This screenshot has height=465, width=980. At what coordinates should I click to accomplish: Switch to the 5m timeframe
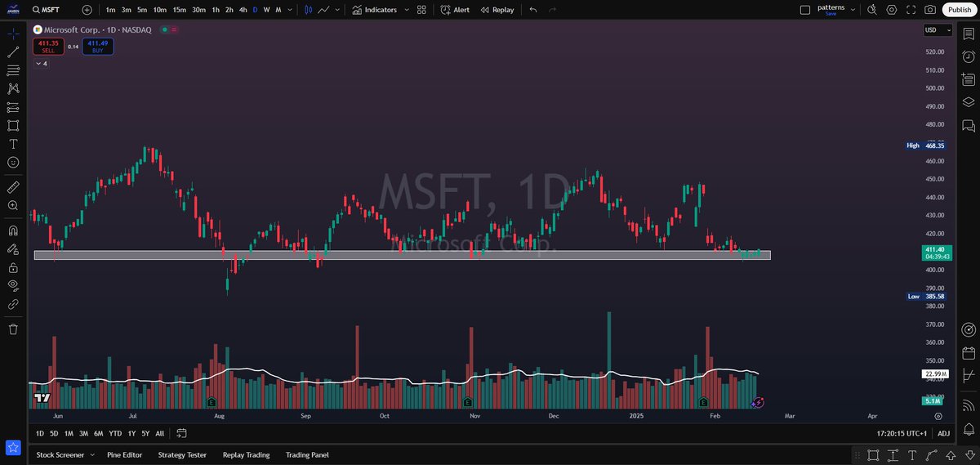tap(142, 10)
